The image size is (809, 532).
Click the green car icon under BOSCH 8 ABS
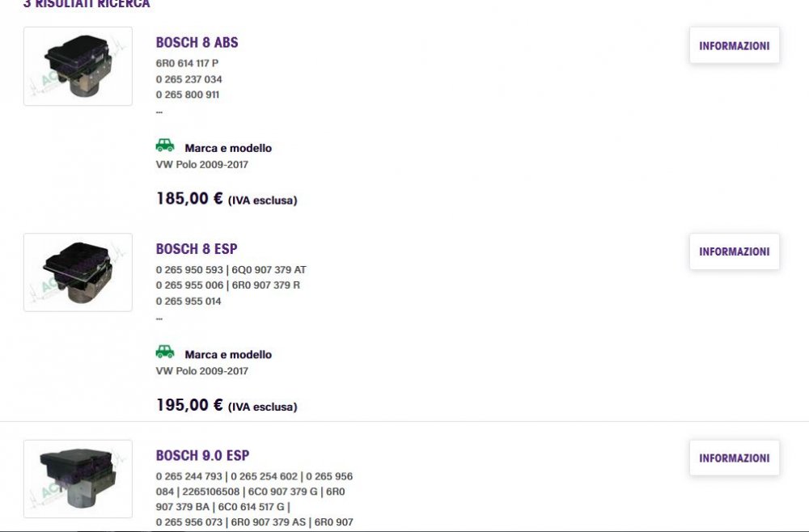tap(165, 146)
